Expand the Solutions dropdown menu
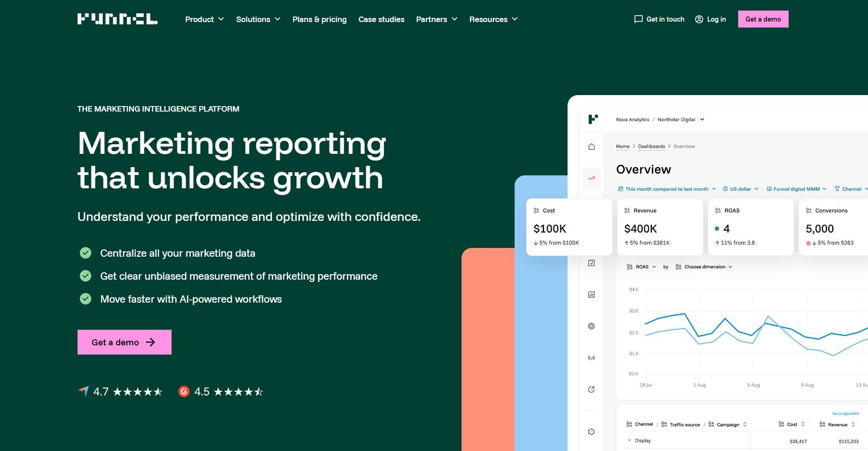This screenshot has width=868, height=451. pyautogui.click(x=258, y=19)
